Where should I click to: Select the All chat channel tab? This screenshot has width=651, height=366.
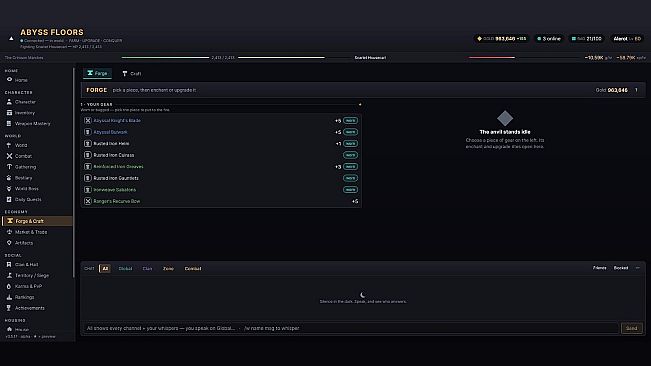105,268
